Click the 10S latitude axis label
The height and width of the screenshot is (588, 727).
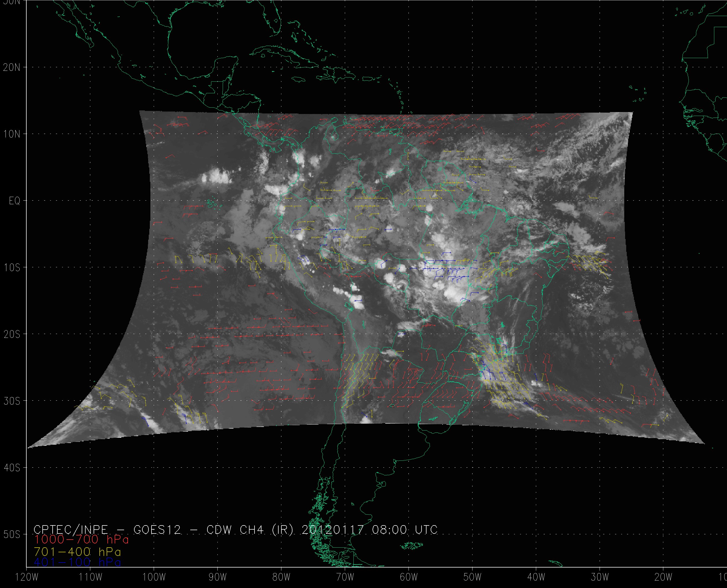click(12, 268)
